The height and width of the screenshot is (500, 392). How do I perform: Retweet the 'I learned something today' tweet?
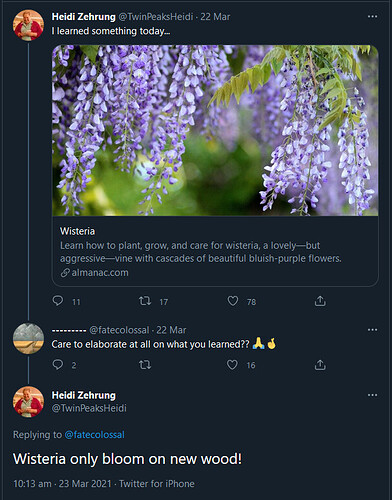(x=145, y=301)
